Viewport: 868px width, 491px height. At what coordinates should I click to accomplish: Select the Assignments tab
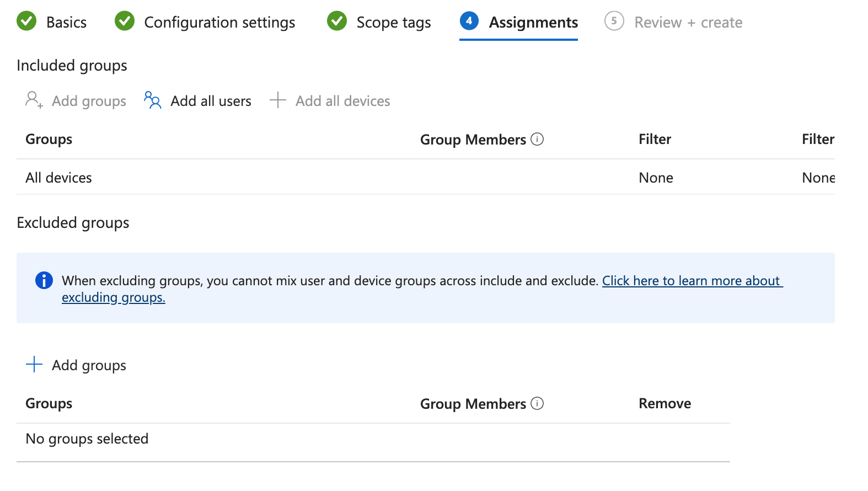[x=533, y=22]
